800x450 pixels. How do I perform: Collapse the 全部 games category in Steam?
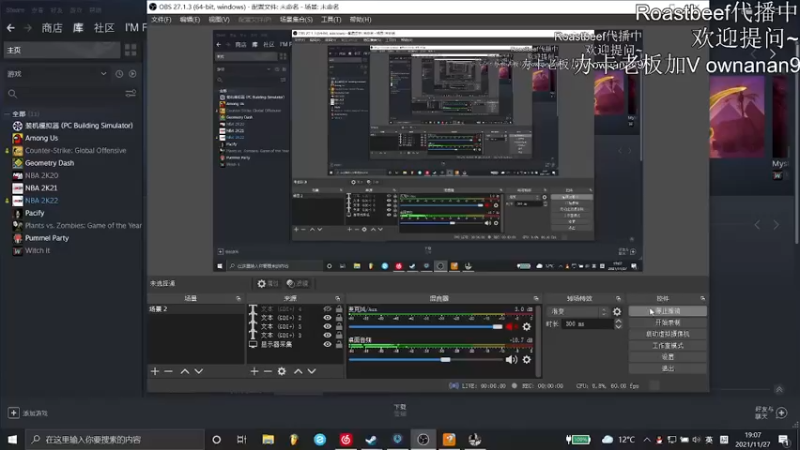click(7, 114)
